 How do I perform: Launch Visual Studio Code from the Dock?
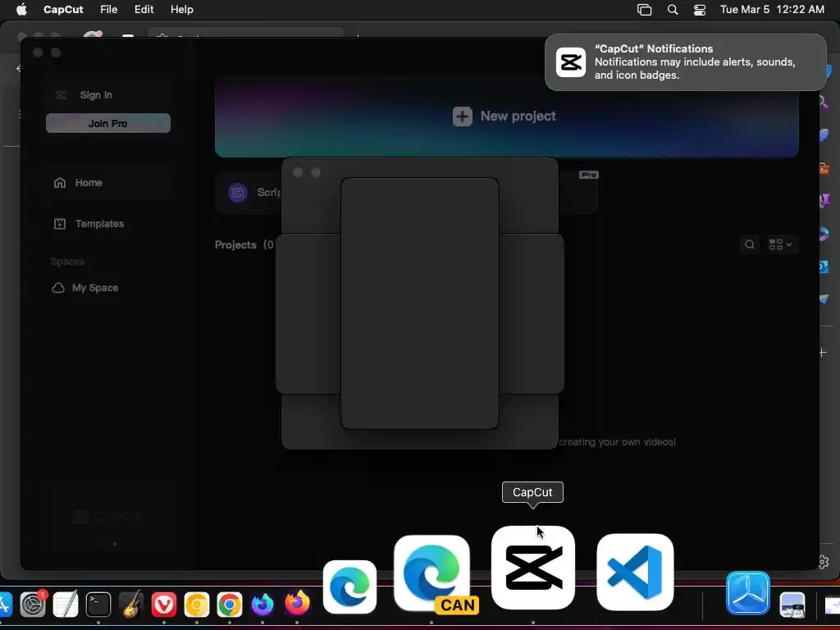point(635,572)
